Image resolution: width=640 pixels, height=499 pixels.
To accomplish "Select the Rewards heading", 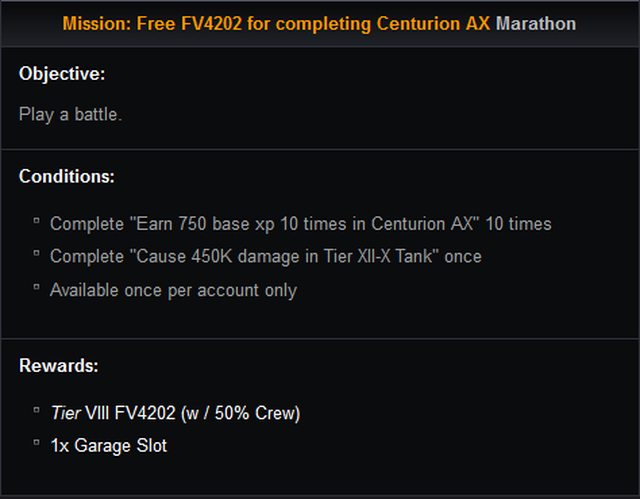I will (x=59, y=366).
